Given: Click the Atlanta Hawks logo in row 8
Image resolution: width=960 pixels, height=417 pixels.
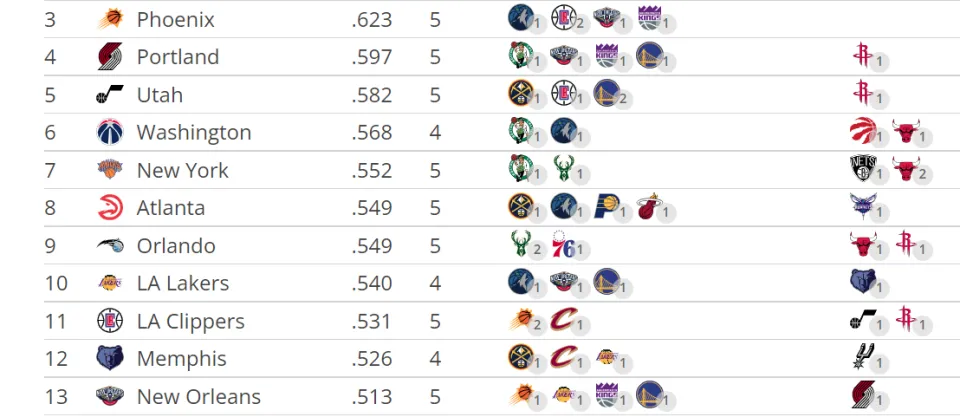Looking at the screenshot, I should click(110, 208).
